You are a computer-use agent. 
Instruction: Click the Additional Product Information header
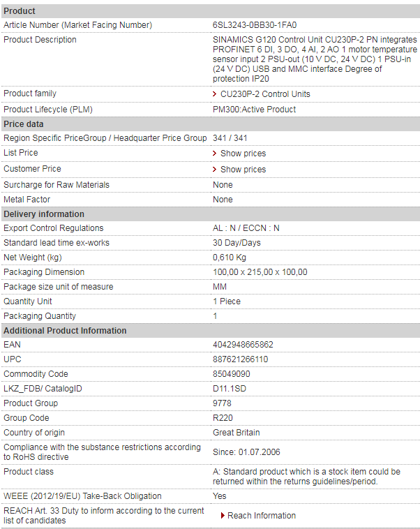coord(211,331)
